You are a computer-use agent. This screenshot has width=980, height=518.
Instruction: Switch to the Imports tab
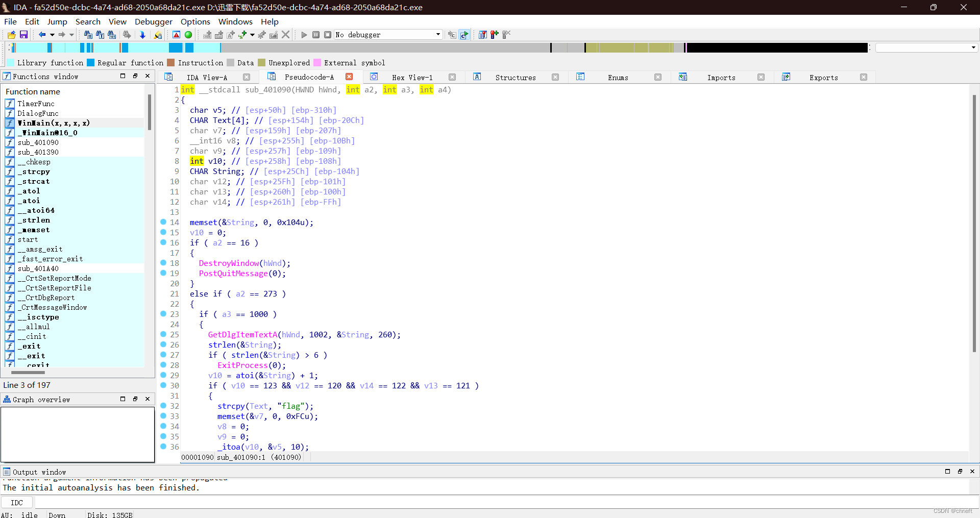point(721,78)
